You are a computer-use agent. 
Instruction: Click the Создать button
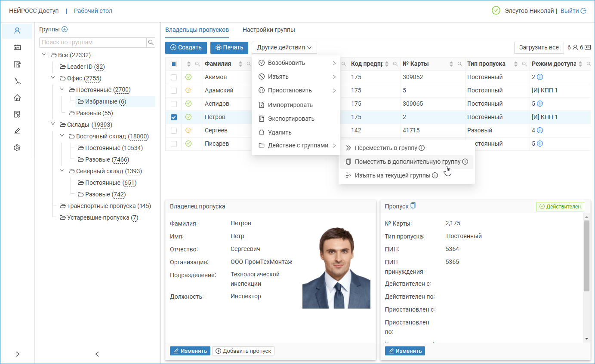(x=186, y=48)
